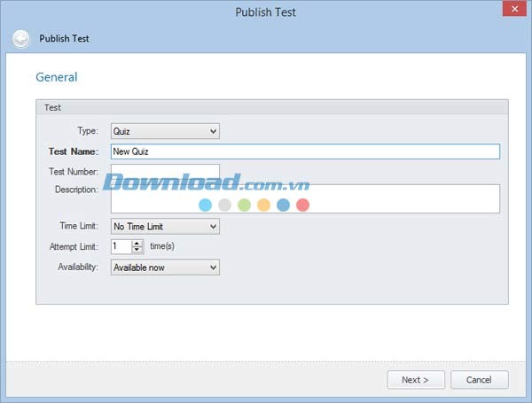Click the Attempt Limit number field
The height and width of the screenshot is (403, 532).
coord(121,247)
